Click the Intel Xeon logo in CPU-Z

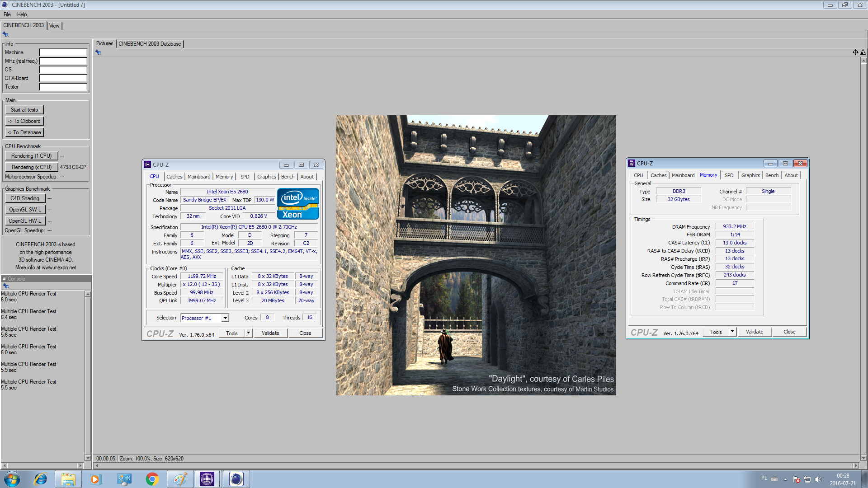[x=298, y=204]
